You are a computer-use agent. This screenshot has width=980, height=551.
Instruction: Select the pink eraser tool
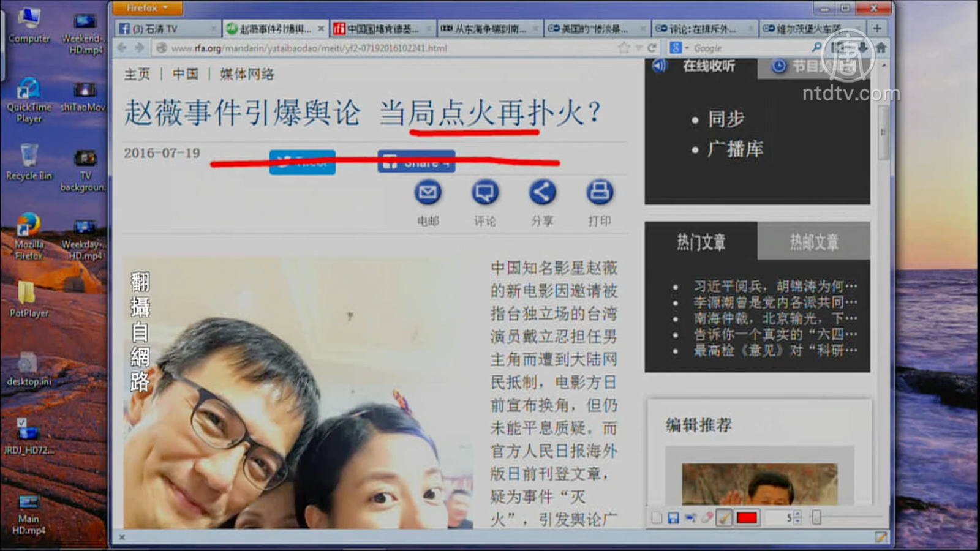[707, 518]
